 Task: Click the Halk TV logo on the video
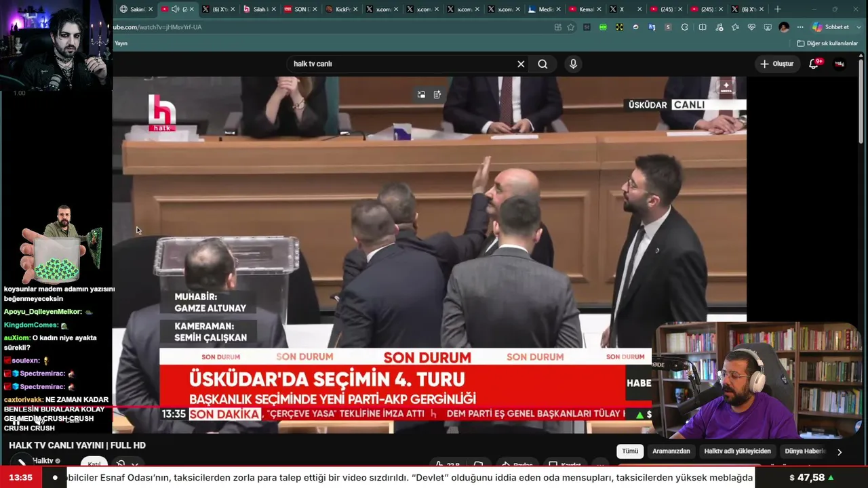(x=162, y=112)
